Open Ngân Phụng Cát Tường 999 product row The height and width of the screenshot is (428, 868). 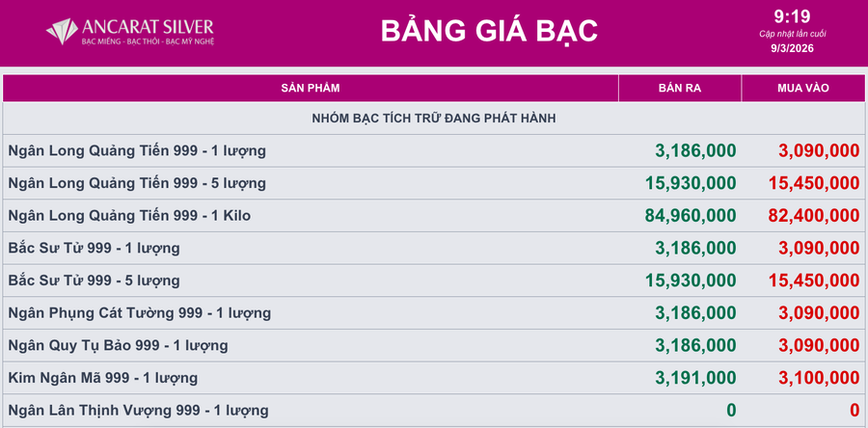click(x=139, y=313)
